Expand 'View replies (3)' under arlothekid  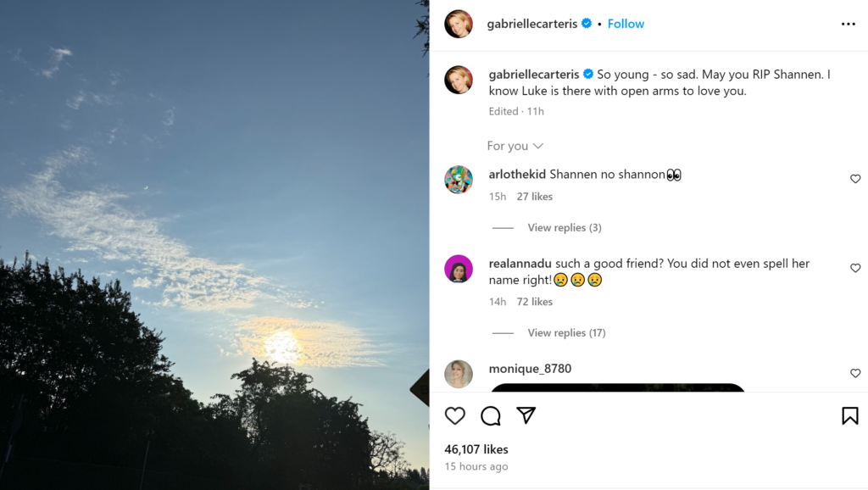564,227
